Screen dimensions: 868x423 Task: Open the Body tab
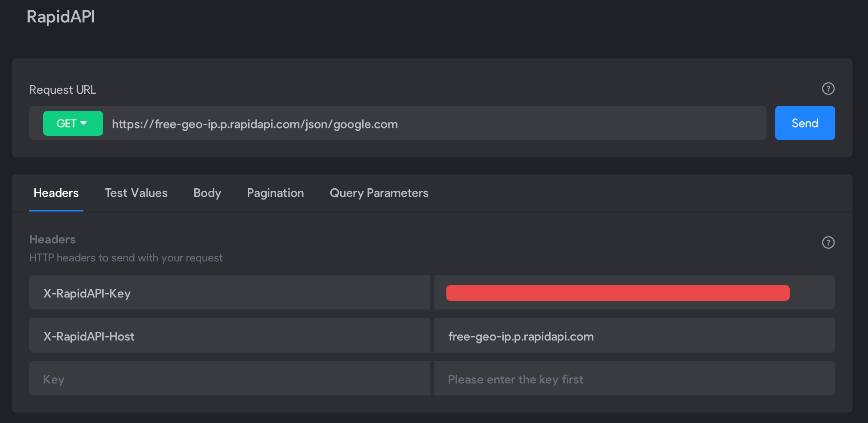point(207,193)
